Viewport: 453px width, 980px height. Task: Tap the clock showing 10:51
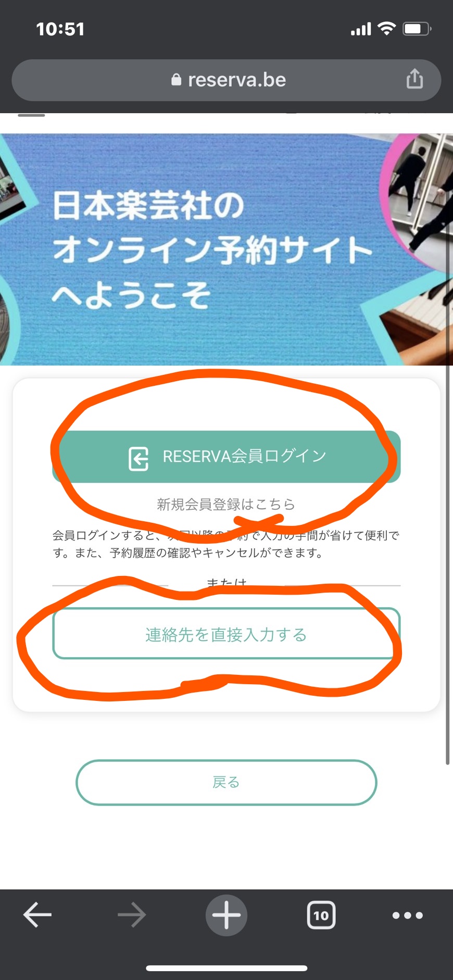(60, 29)
